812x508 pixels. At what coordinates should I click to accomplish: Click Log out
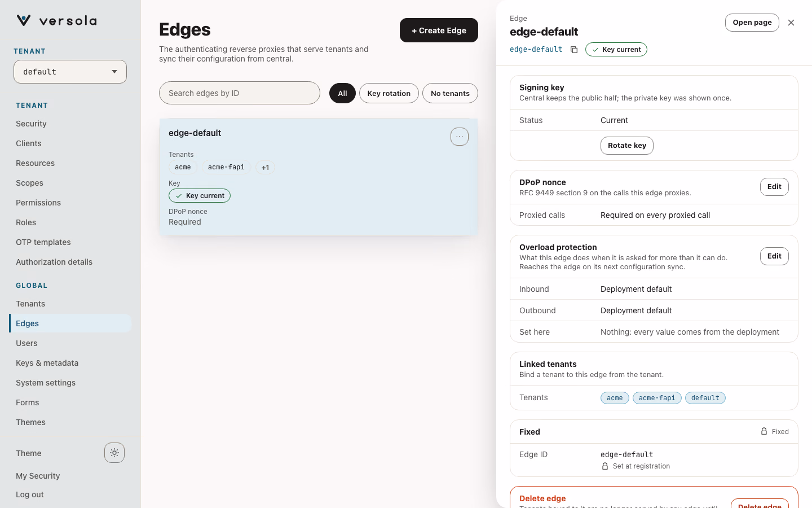point(30,494)
